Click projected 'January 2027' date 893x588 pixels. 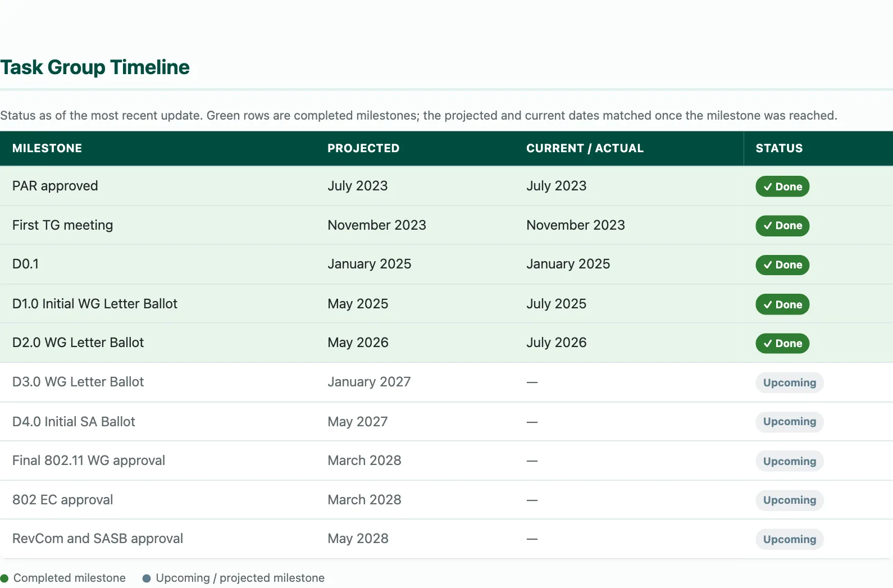click(x=369, y=382)
